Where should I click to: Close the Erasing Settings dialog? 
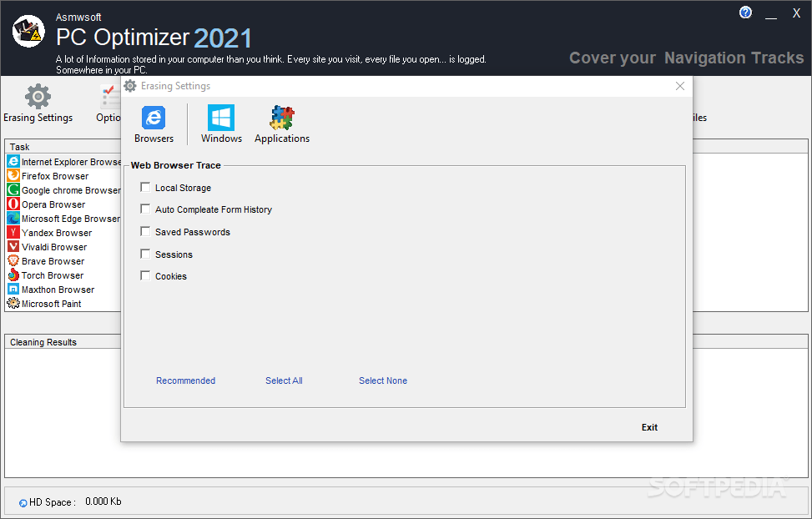[680, 86]
